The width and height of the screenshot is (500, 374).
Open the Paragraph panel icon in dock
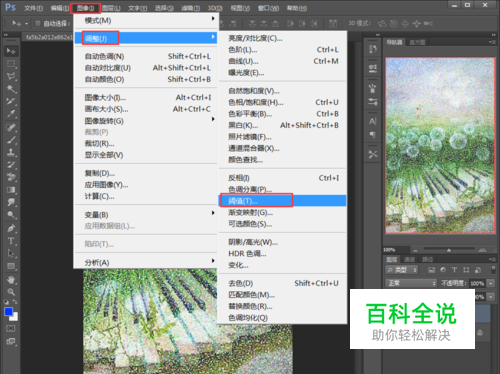click(x=373, y=135)
